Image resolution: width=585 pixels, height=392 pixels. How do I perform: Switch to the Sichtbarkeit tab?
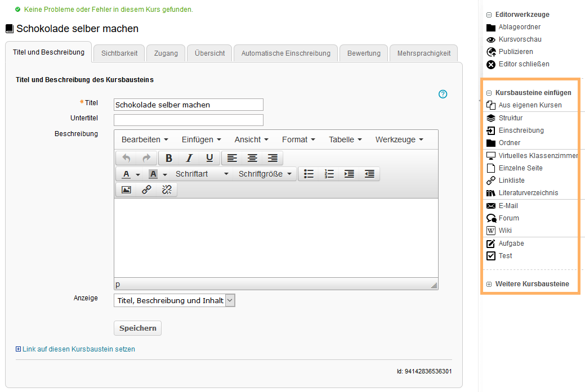coord(119,53)
